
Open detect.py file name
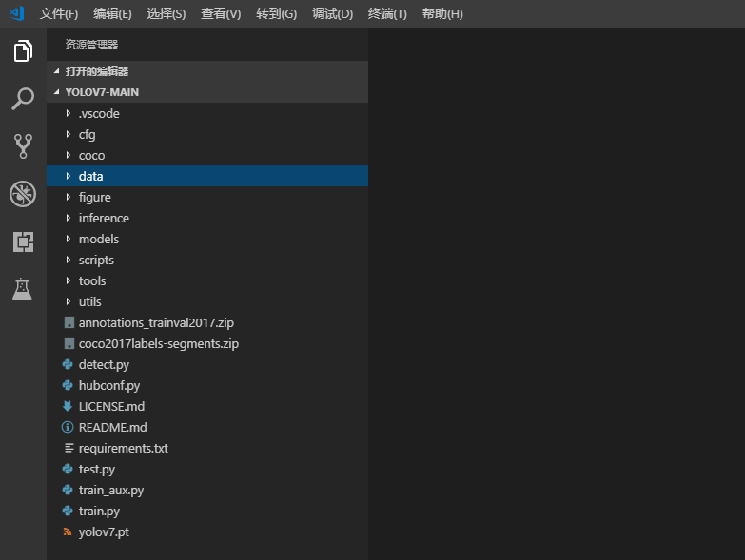coord(104,364)
